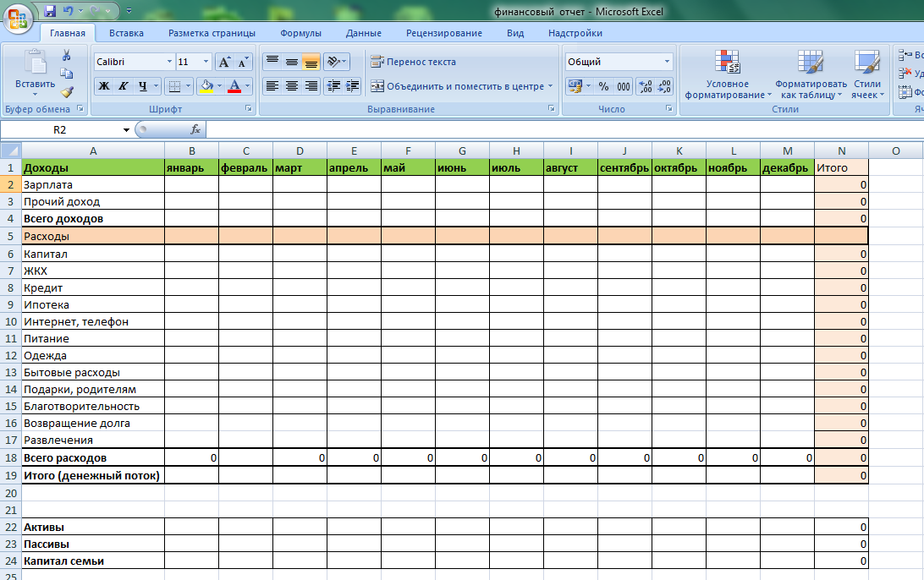The height and width of the screenshot is (580, 924).
Task: Customize Quick Access Toolbar dropdown
Action: click(129, 11)
